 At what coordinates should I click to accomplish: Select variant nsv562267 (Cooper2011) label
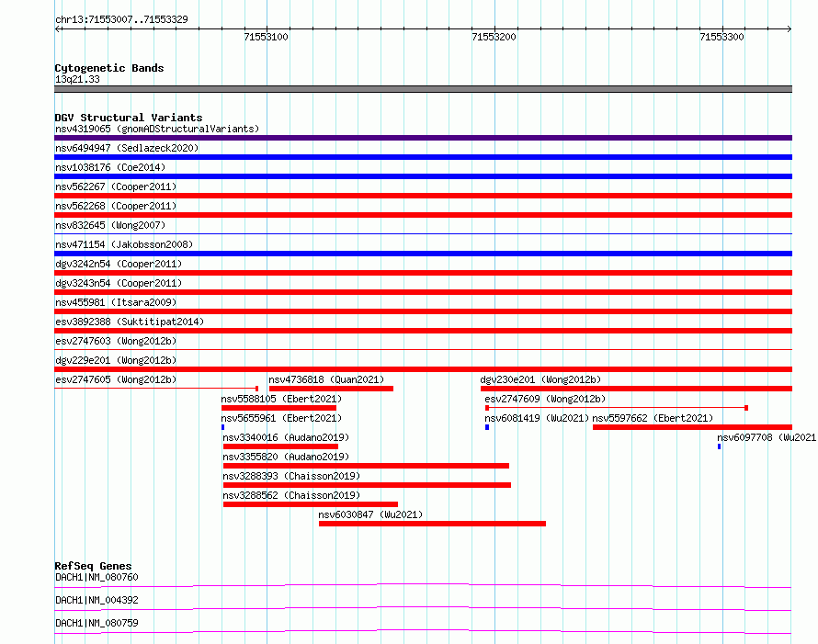click(x=116, y=186)
